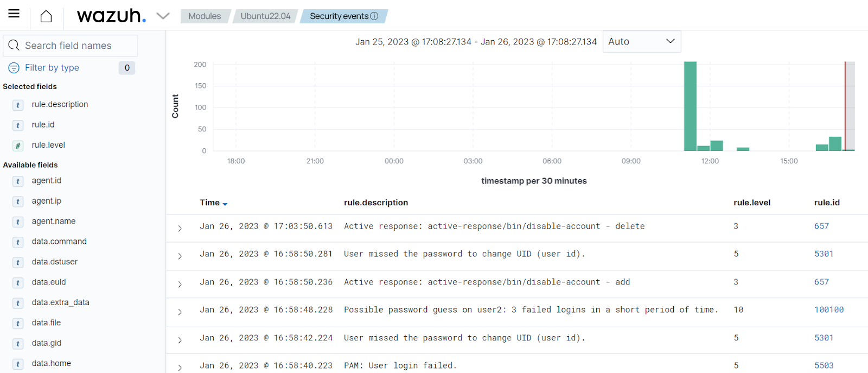Select the data.command available field

(x=59, y=242)
